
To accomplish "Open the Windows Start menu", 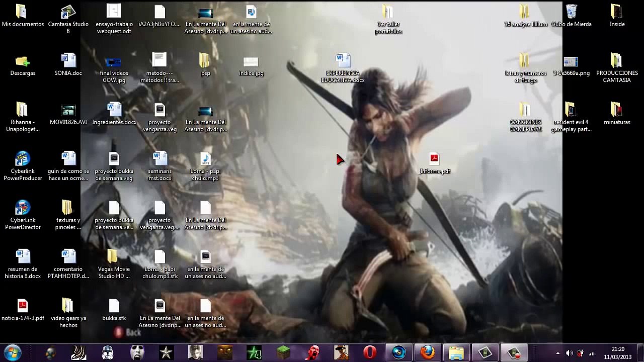I will pyautogui.click(x=12, y=352).
